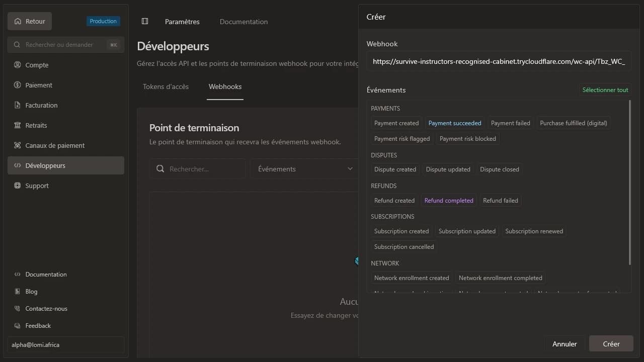This screenshot has width=644, height=362.
Task: Toggle Subscription updated event
Action: [467, 231]
